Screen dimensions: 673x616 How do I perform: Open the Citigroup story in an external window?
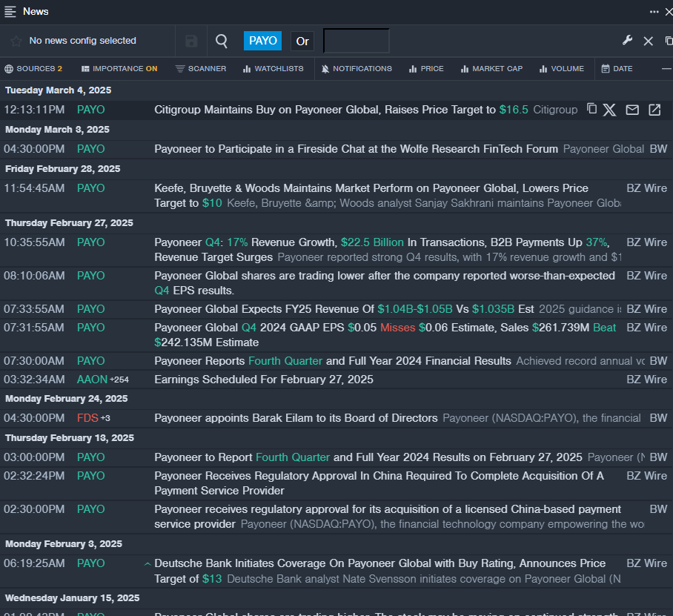[x=654, y=110]
